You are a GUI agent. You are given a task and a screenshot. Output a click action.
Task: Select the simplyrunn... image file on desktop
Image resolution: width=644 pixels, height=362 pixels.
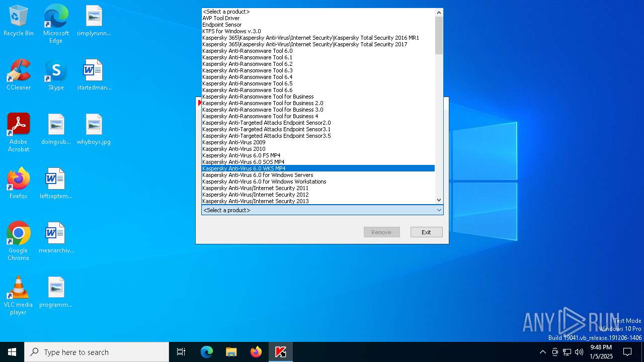[94, 21]
